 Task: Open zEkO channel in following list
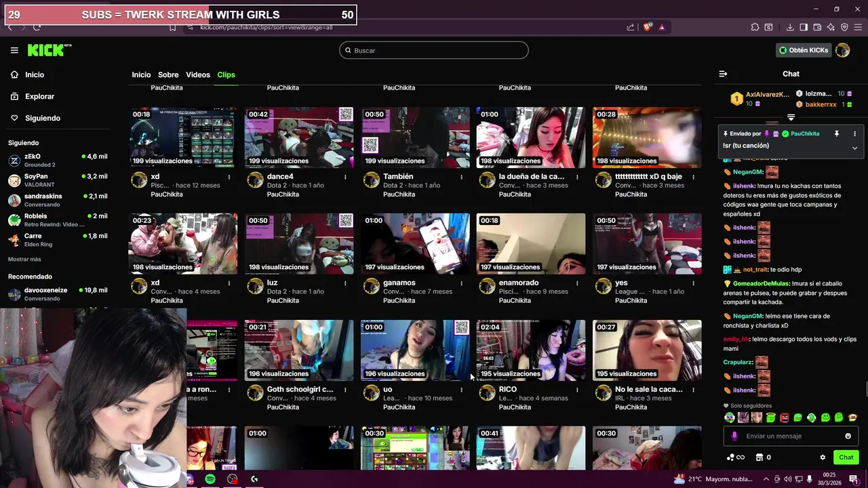(58, 160)
